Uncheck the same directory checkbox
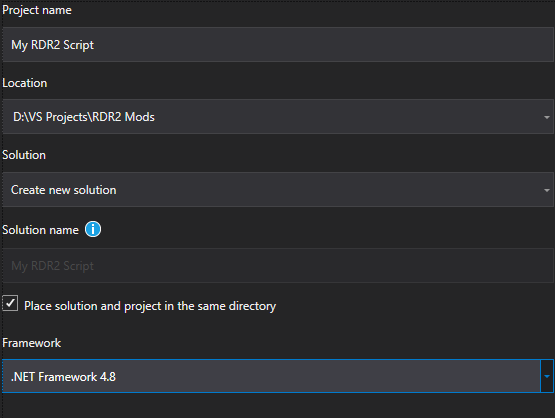The image size is (555, 418). tap(10, 303)
